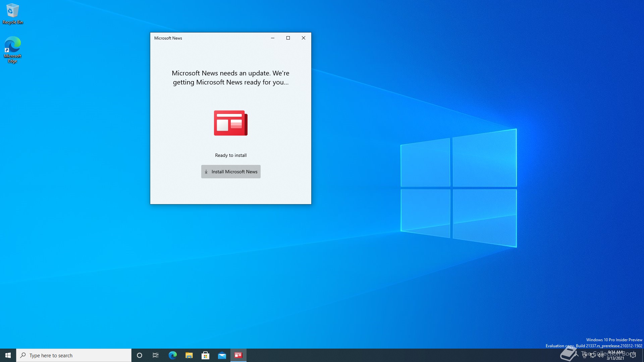Open the Windows Start menu
Viewport: 644px width, 362px height.
pyautogui.click(x=8, y=355)
